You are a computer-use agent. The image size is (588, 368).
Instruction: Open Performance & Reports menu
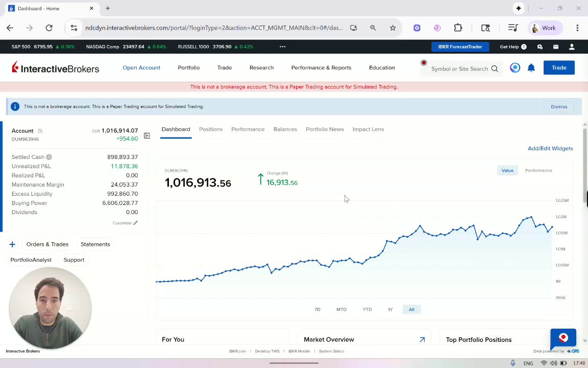[322, 67]
